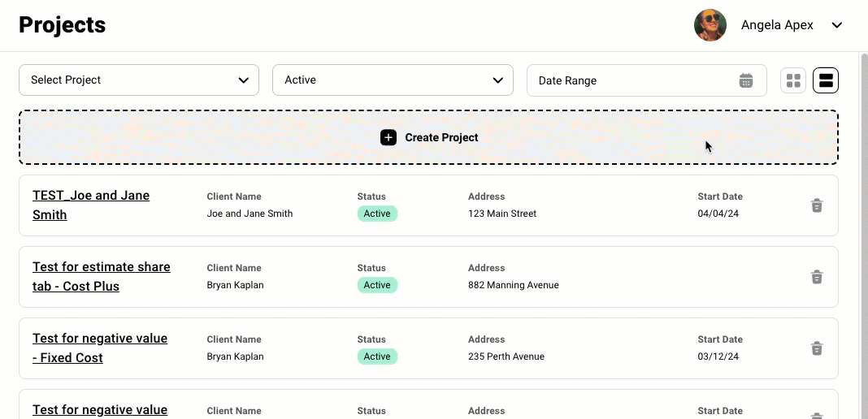Image resolution: width=868 pixels, height=419 pixels.
Task: Delete the negative value Fixed Cost project
Action: [817, 348]
